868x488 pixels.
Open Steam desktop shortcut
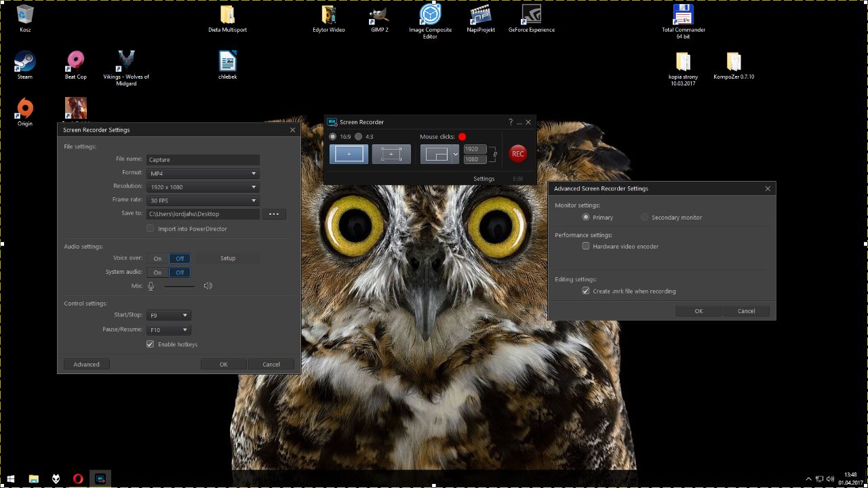click(25, 65)
